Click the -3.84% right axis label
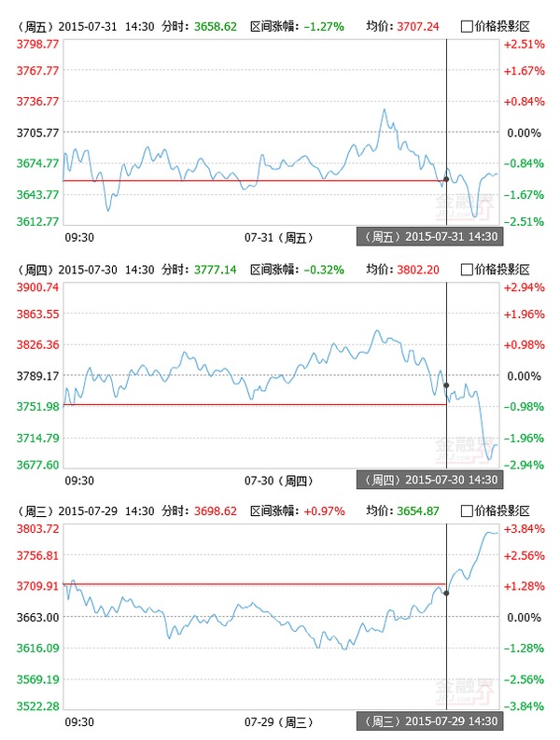Viewport: 560px width, 740px height. (x=524, y=705)
